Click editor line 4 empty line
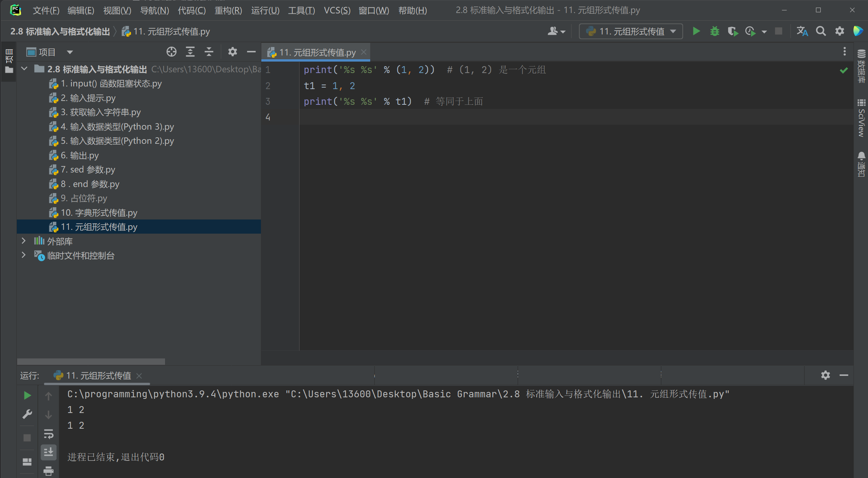This screenshot has width=868, height=478. coord(576,117)
